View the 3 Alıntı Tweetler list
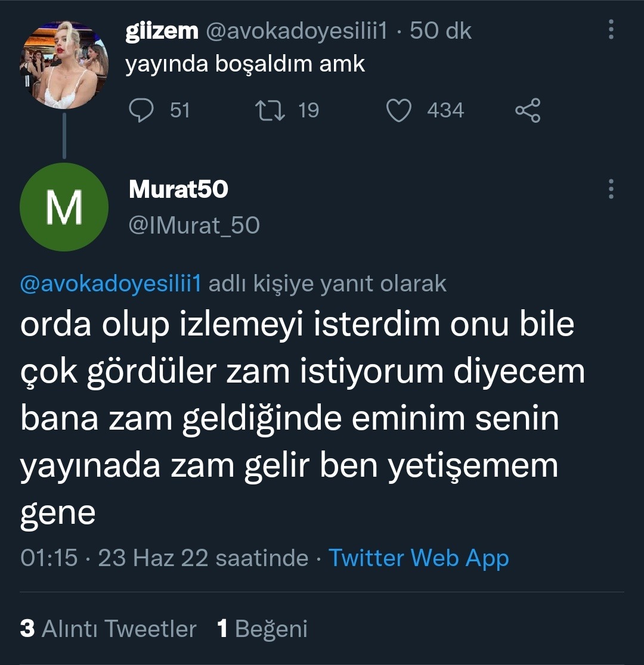The height and width of the screenshot is (665, 644). [x=108, y=629]
